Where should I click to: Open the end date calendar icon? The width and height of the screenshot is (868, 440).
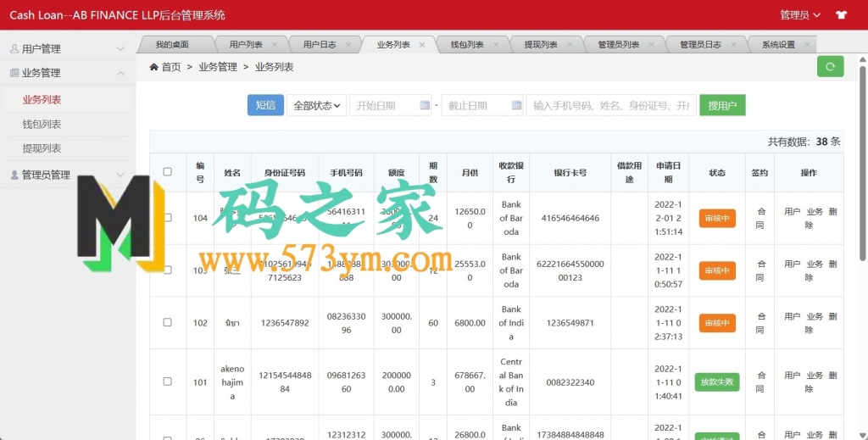point(516,105)
